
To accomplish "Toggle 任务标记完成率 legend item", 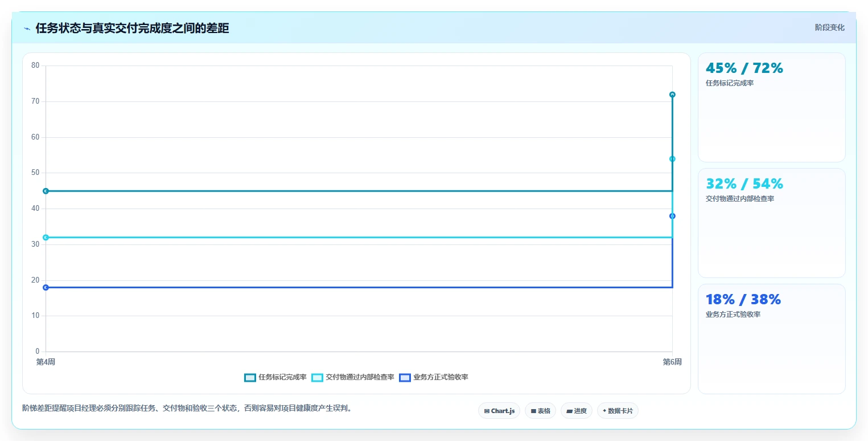I will (x=275, y=377).
